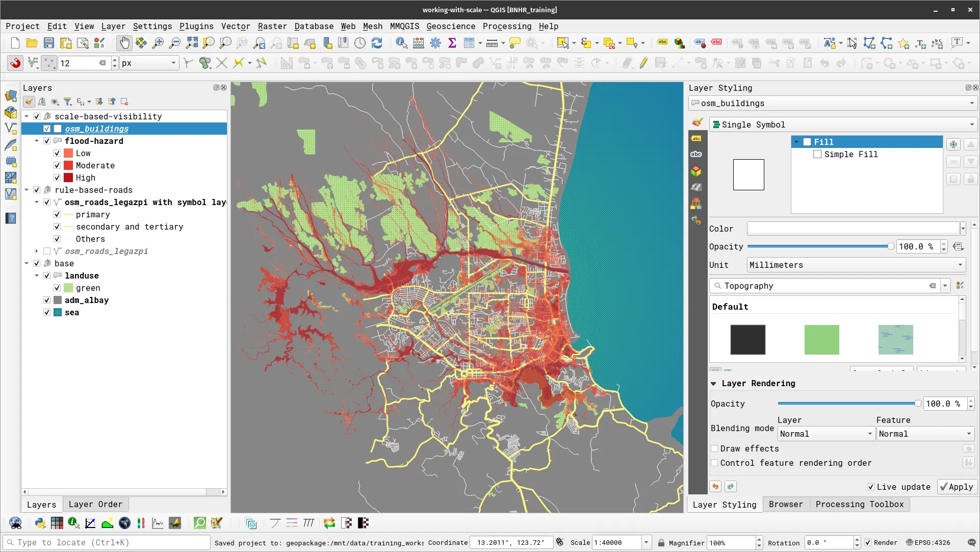Add a new symbol layer with the plus button
This screenshot has height=552, width=980.
coord(953,144)
